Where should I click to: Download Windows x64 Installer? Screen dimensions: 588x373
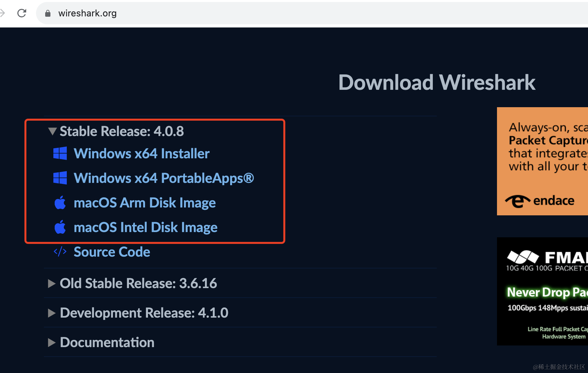pos(141,153)
